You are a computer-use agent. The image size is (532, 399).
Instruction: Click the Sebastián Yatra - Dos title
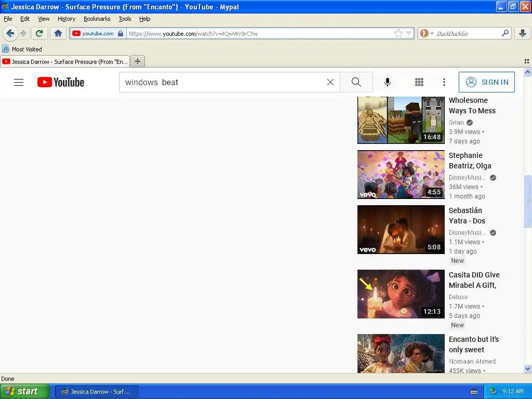pyautogui.click(x=467, y=216)
